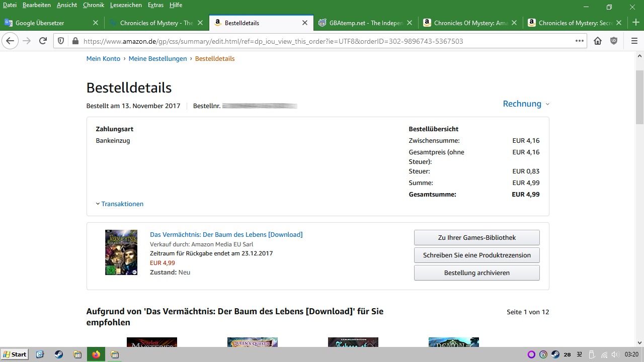This screenshot has width=644, height=362.
Task: Open the Bearbeiten menu
Action: pos(37,5)
